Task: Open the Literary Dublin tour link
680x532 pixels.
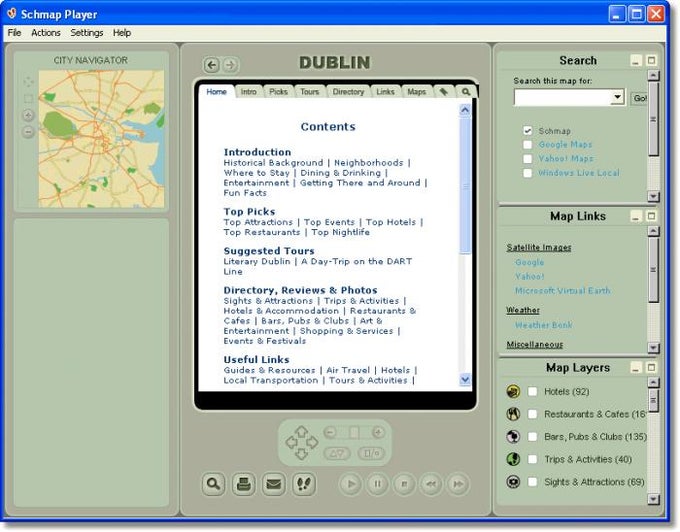Action: pyautogui.click(x=257, y=261)
